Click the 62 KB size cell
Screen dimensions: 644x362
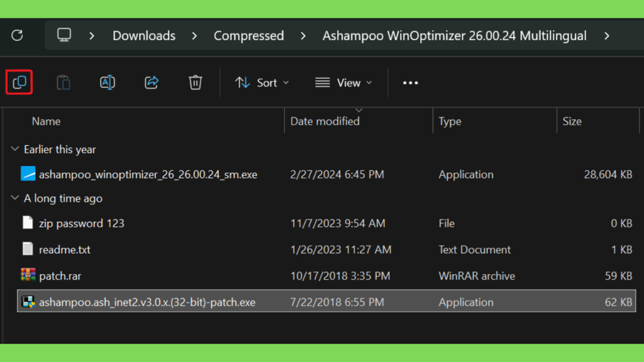click(x=618, y=302)
